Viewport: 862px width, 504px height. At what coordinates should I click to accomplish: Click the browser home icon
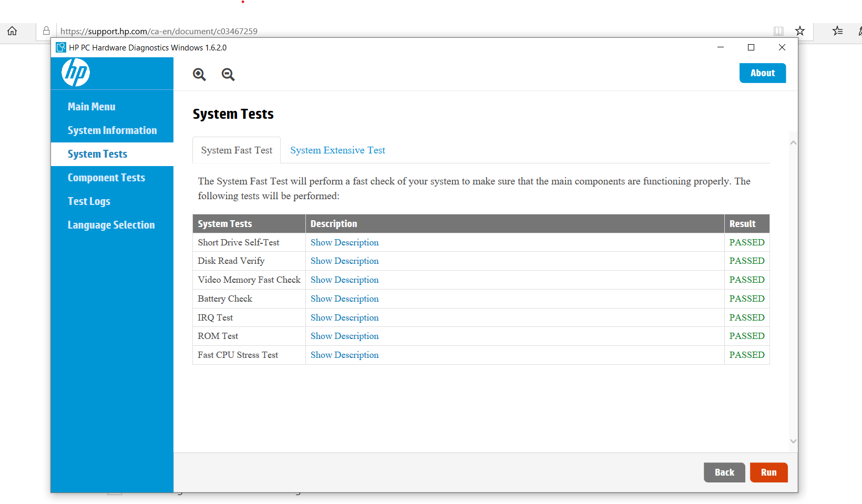pos(12,31)
